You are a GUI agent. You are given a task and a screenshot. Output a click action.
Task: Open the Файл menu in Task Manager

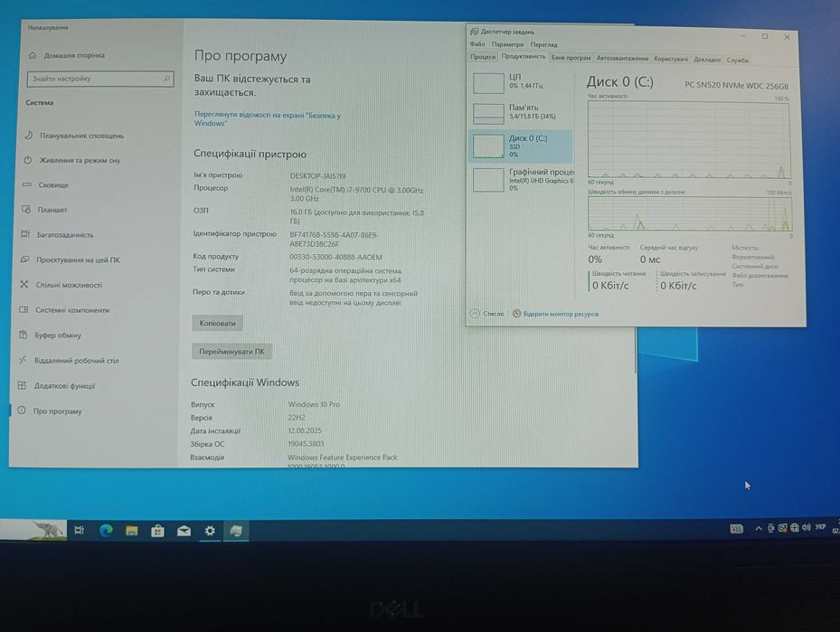tap(477, 44)
